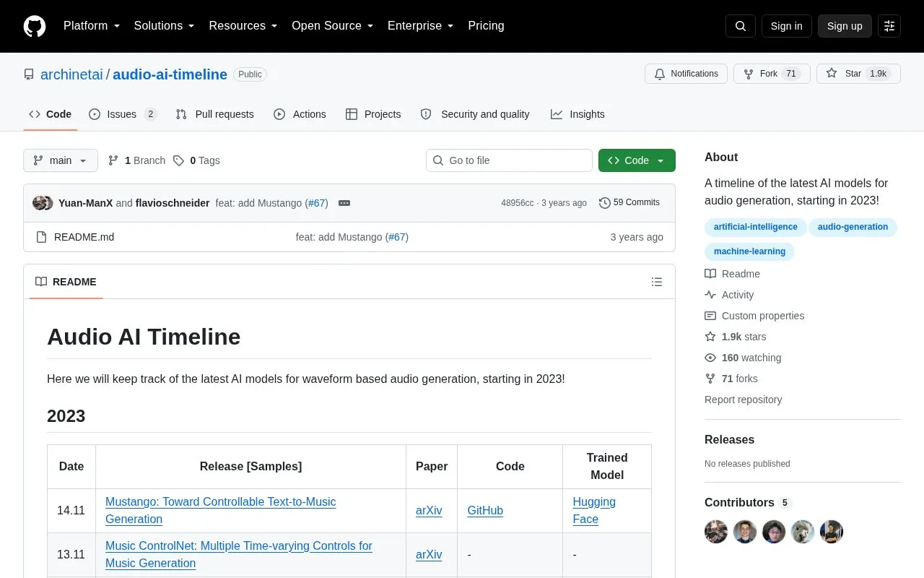Open Security and quality tab
Screen dimensions: 924x578
click(x=475, y=114)
